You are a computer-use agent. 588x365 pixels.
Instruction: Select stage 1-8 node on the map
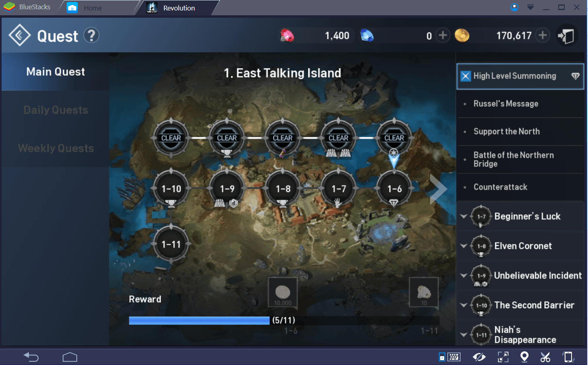[283, 189]
